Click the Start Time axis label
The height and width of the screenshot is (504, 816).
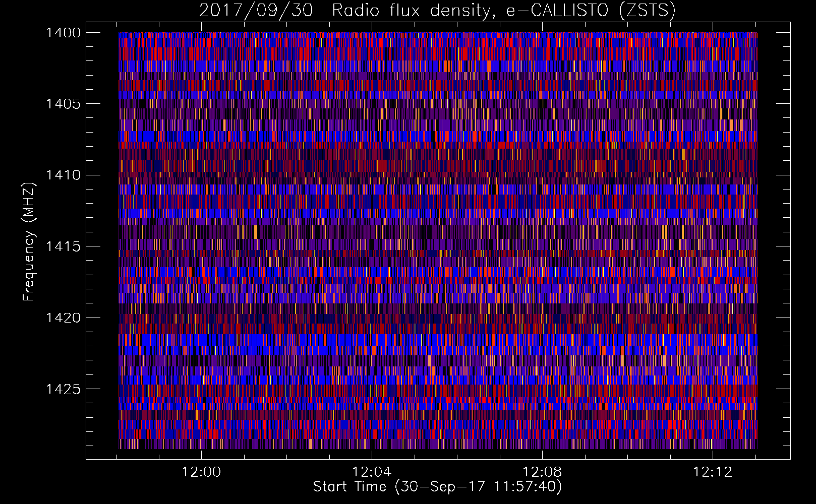[x=437, y=487]
